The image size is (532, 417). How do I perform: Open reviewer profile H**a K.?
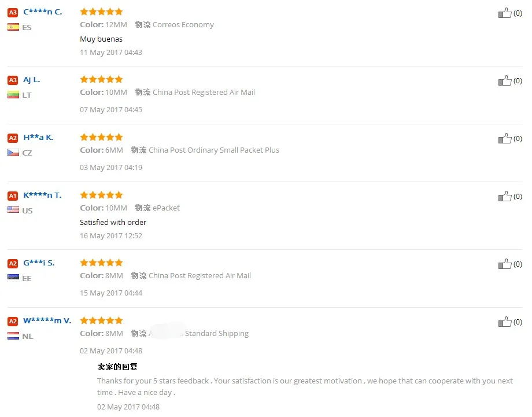click(x=38, y=138)
